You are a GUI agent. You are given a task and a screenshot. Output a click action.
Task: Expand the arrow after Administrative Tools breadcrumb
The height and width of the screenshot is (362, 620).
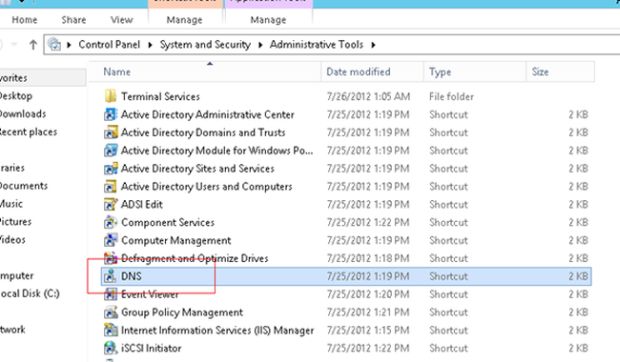pos(373,45)
